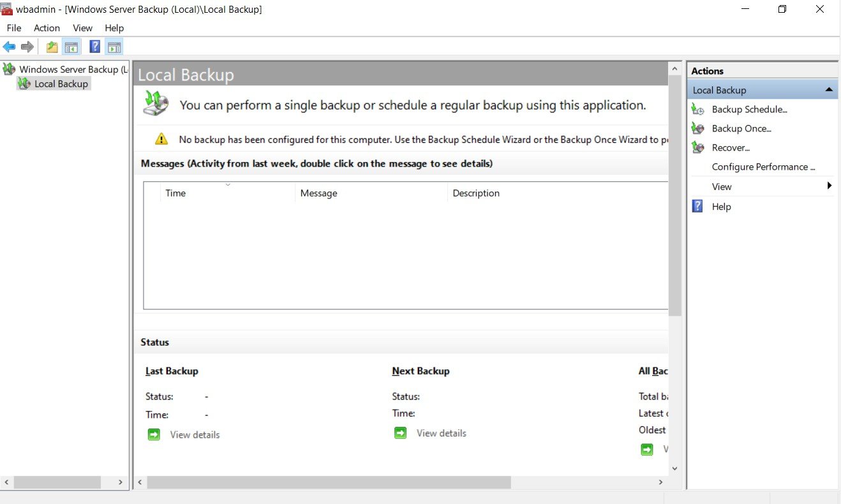The image size is (841, 504).
Task: Click the Local Backup pane title
Action: point(186,75)
